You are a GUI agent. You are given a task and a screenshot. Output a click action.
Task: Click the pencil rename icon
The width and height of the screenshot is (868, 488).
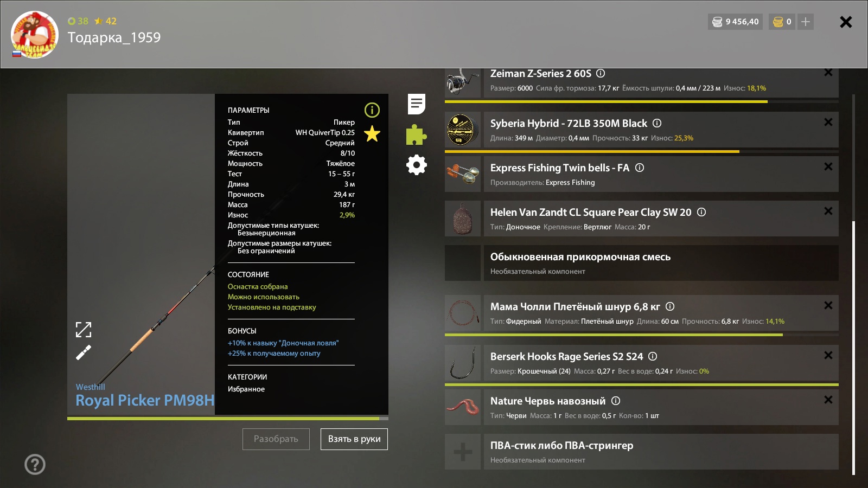tap(84, 353)
